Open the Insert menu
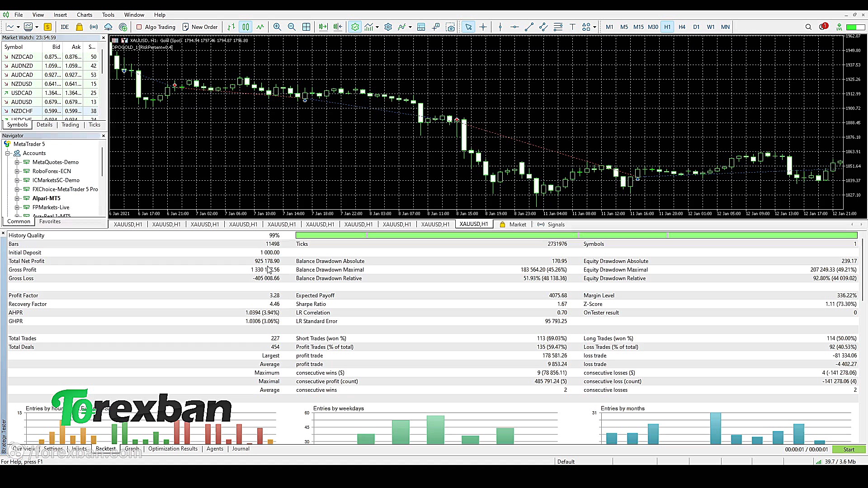 (60, 15)
